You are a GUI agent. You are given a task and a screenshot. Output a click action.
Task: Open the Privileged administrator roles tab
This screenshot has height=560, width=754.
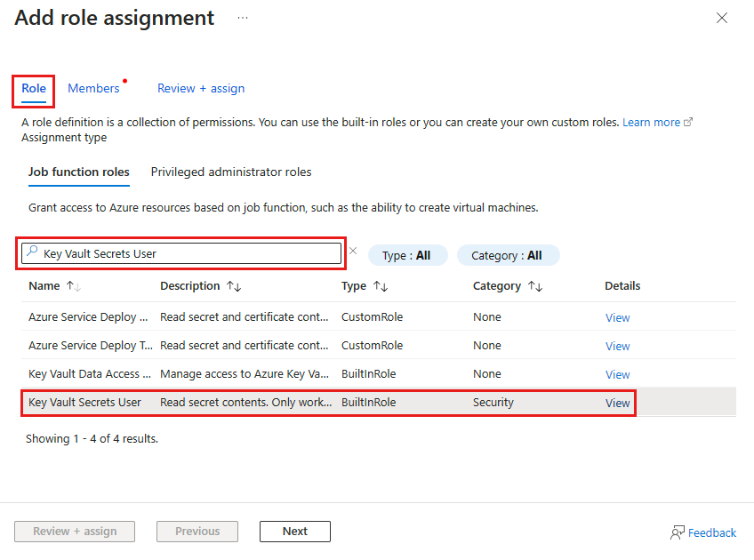coord(230,172)
